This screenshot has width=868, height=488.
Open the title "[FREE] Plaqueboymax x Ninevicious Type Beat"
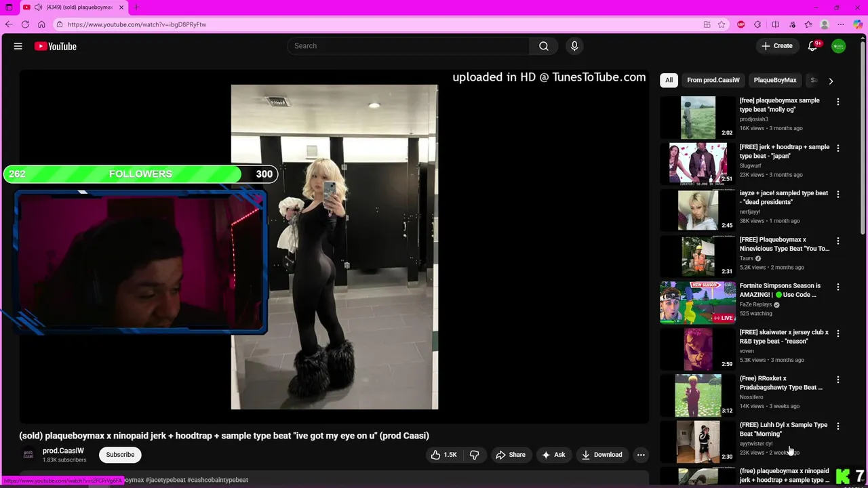[x=784, y=244]
